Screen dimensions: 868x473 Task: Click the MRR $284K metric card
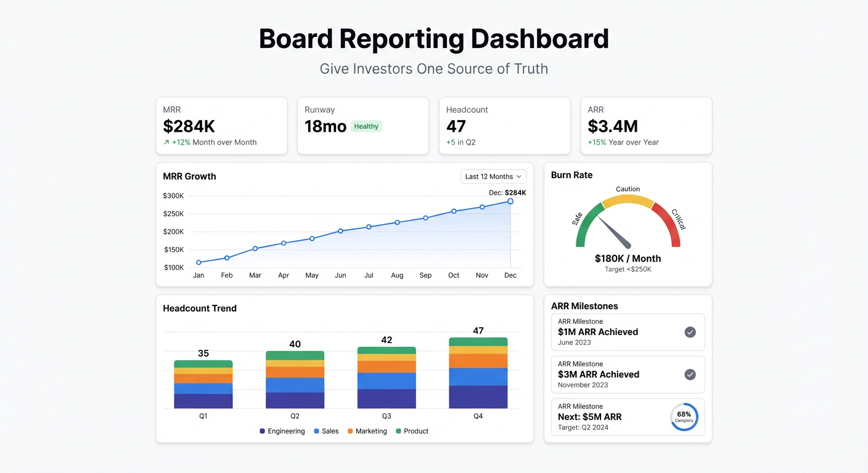pyautogui.click(x=221, y=125)
